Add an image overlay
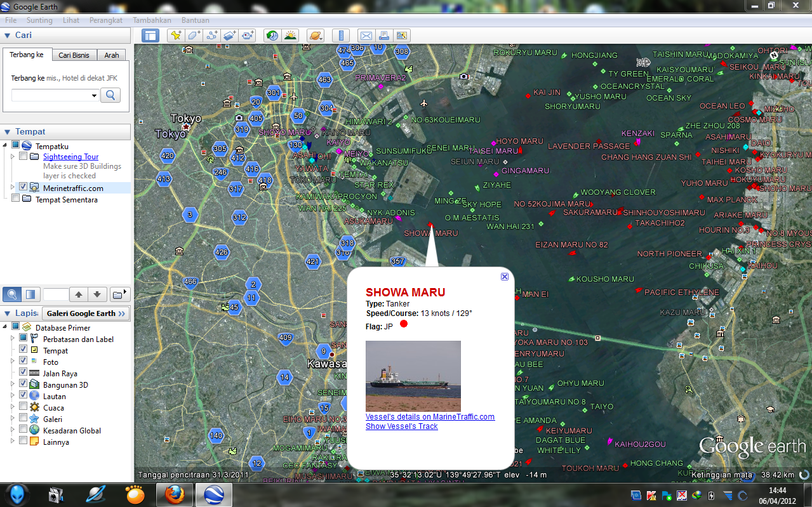 point(230,36)
